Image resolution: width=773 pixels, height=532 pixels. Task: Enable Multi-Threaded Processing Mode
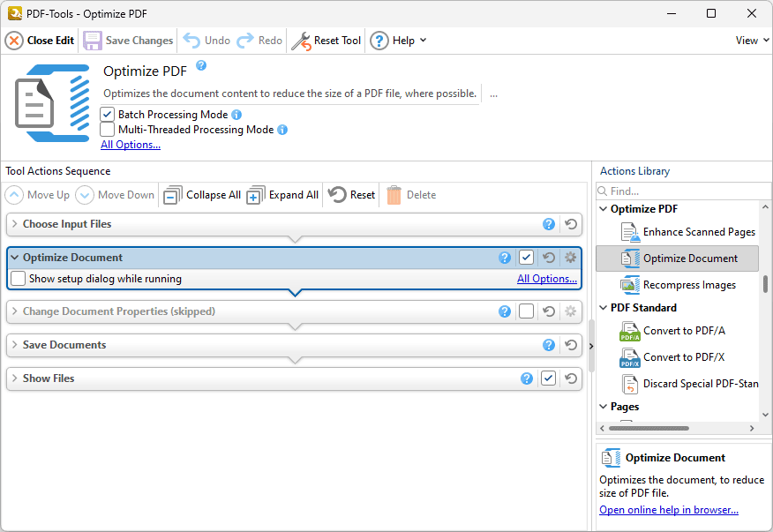pos(107,130)
